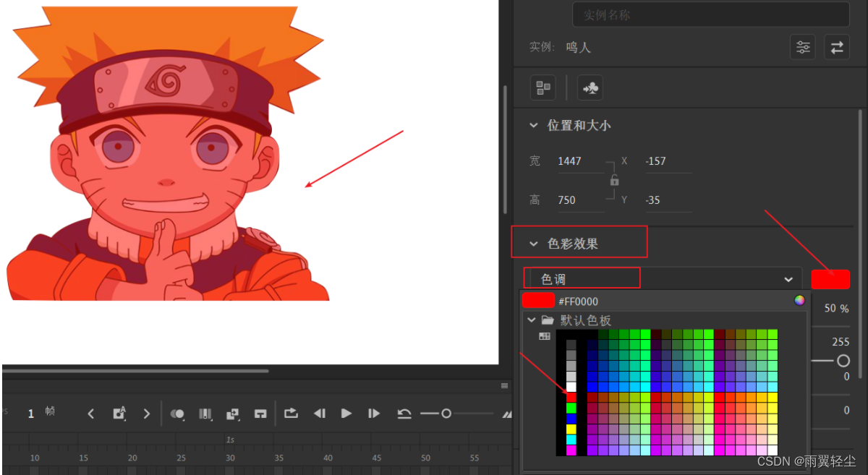Click the #FF0000 hex color field
868x475 pixels.
[x=579, y=301]
